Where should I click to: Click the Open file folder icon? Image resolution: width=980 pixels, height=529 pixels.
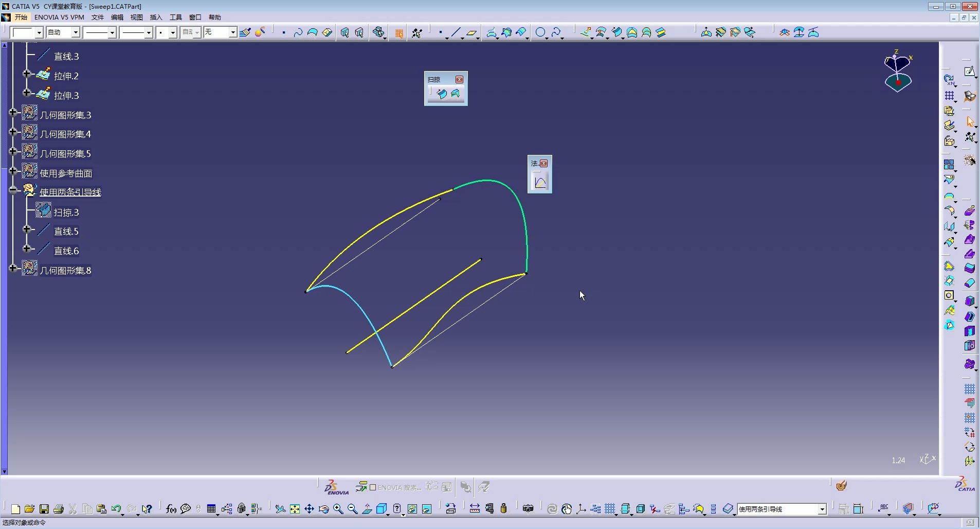(29, 509)
